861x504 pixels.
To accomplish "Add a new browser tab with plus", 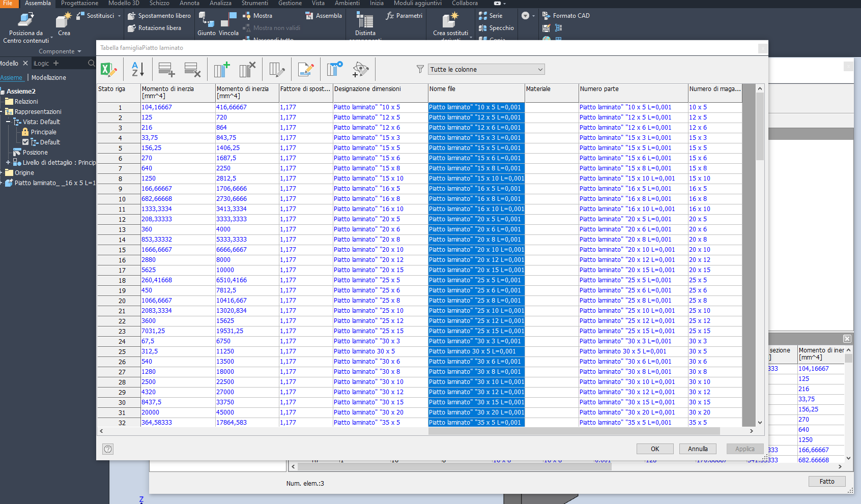I will [x=56, y=63].
